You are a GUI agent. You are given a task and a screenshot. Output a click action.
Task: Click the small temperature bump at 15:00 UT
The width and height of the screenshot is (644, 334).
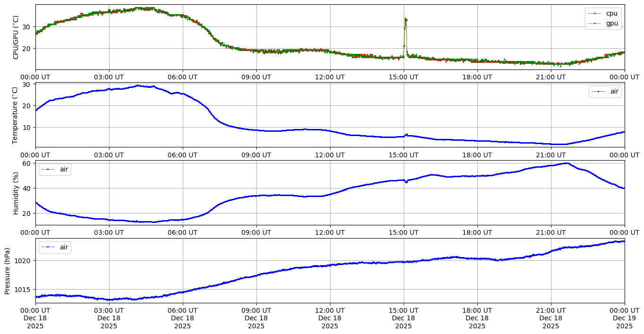click(x=406, y=135)
